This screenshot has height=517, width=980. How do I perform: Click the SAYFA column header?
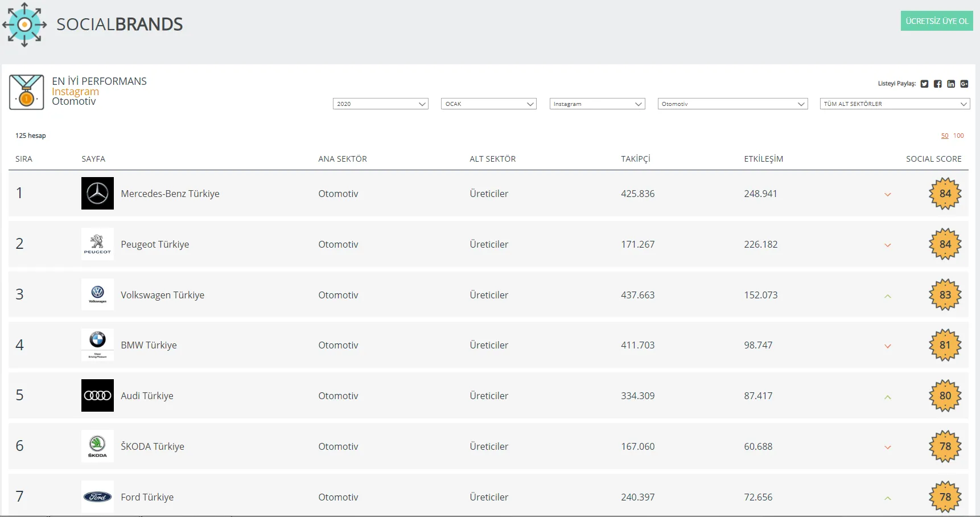click(x=93, y=159)
